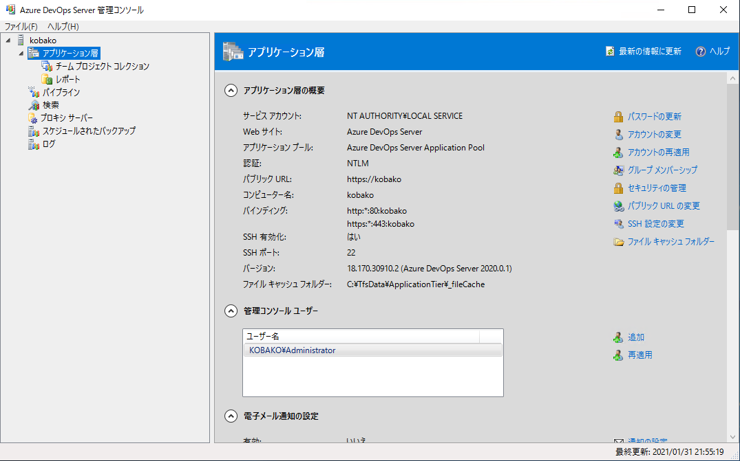Viewport: 740px width, 461px height.
Task: Click the ヘルプ link in header
Action: pos(720,51)
